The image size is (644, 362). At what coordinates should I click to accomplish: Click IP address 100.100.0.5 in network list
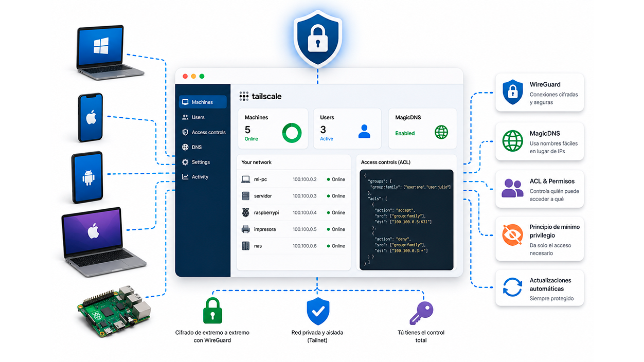[x=305, y=229]
